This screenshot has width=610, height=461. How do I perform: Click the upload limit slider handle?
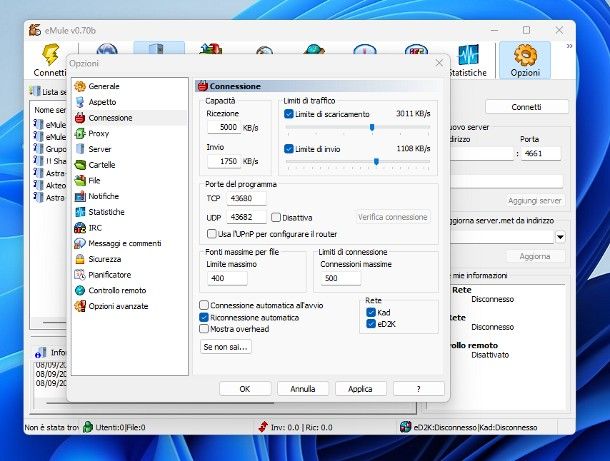point(376,161)
